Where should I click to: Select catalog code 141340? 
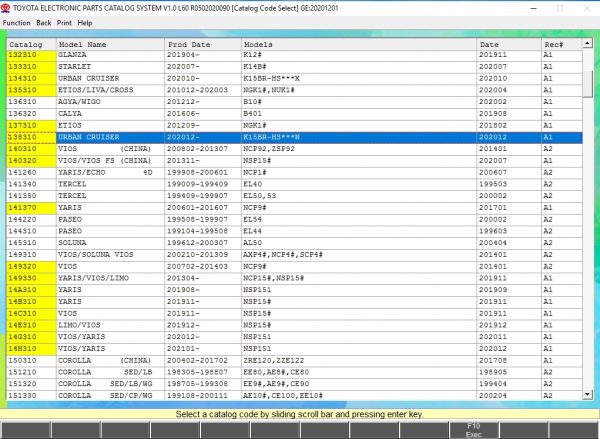(31, 184)
